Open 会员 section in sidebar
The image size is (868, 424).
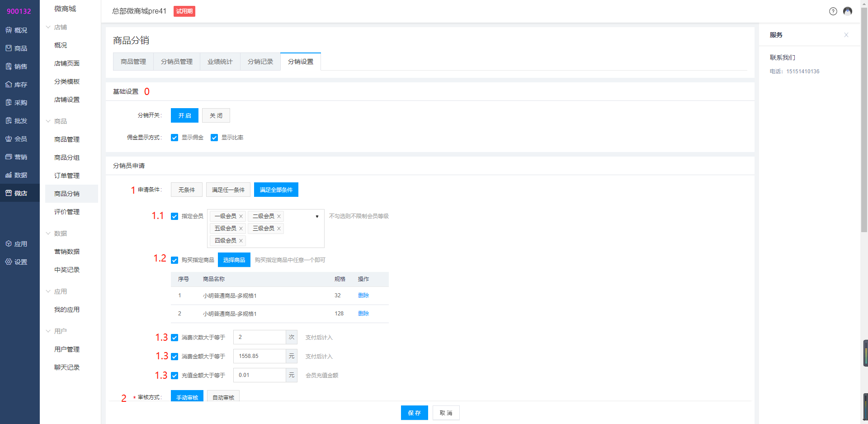pyautogui.click(x=16, y=139)
